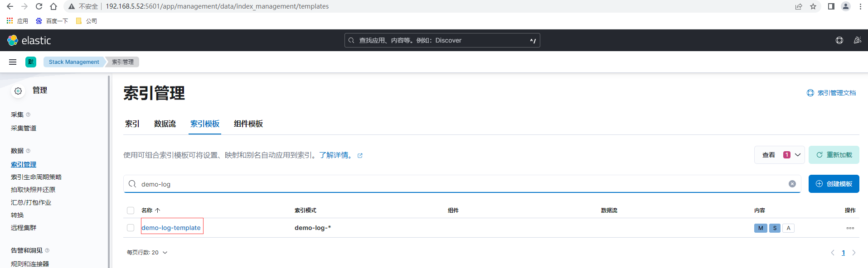Open the 索引管理文档 link

tap(831, 93)
